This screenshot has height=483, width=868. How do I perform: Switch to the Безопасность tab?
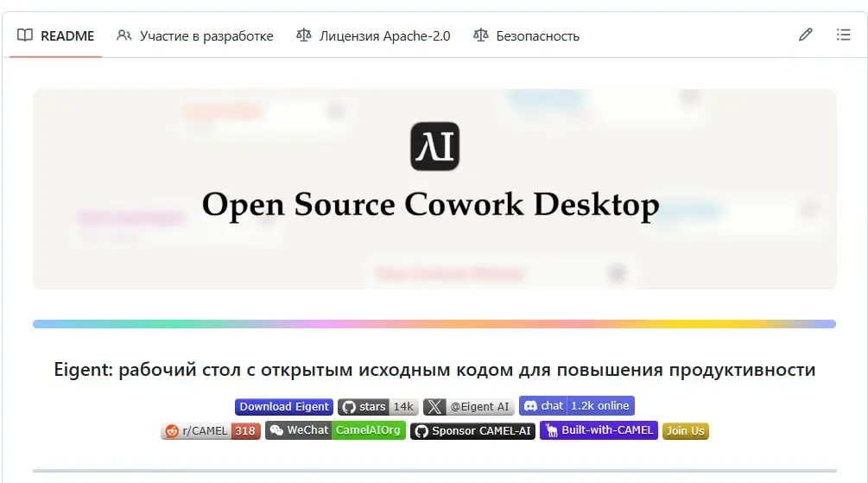click(526, 35)
